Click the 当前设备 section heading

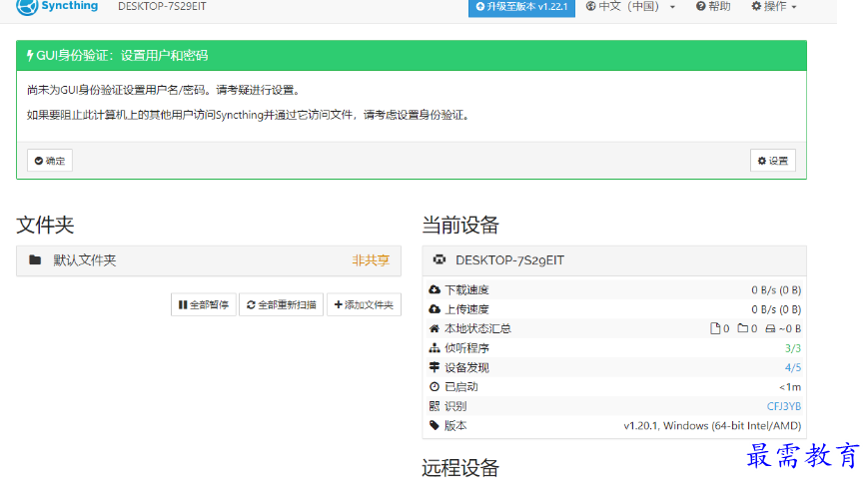460,225
